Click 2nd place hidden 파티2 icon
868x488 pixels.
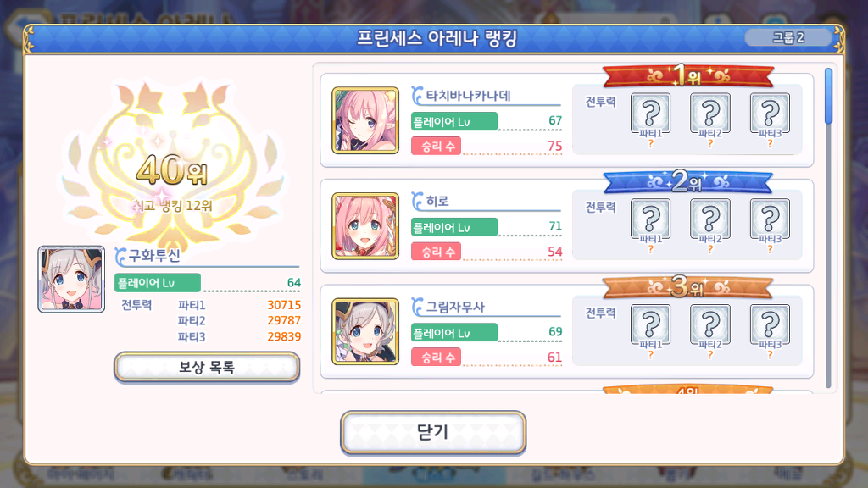pos(710,219)
